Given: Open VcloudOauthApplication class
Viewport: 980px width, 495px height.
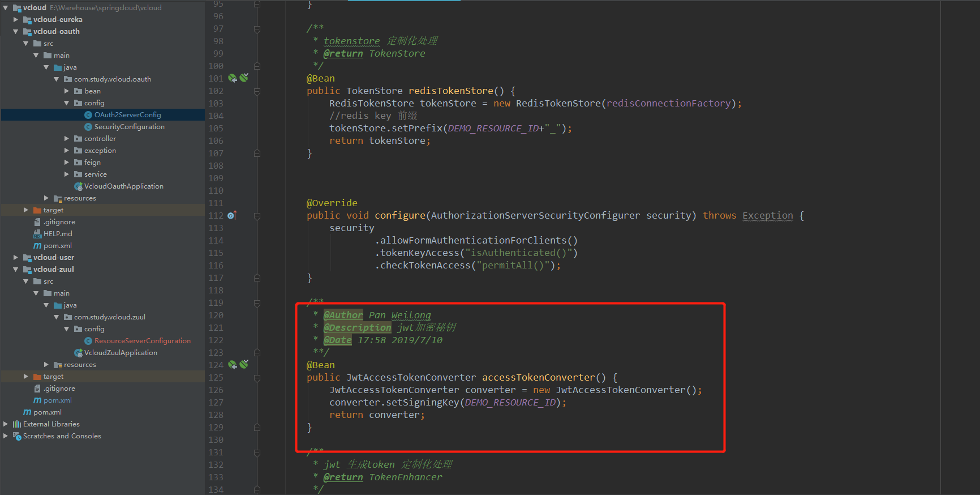Looking at the screenshot, I should pos(124,186).
